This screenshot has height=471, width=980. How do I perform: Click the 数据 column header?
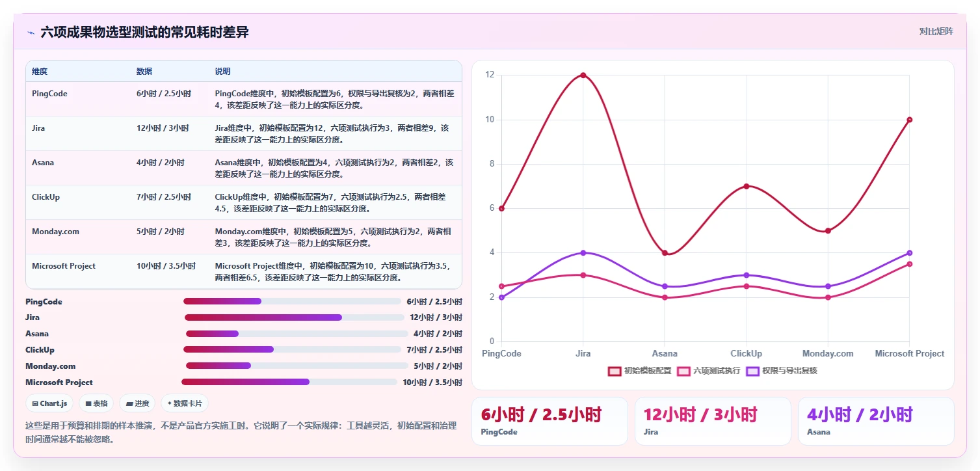pos(144,72)
